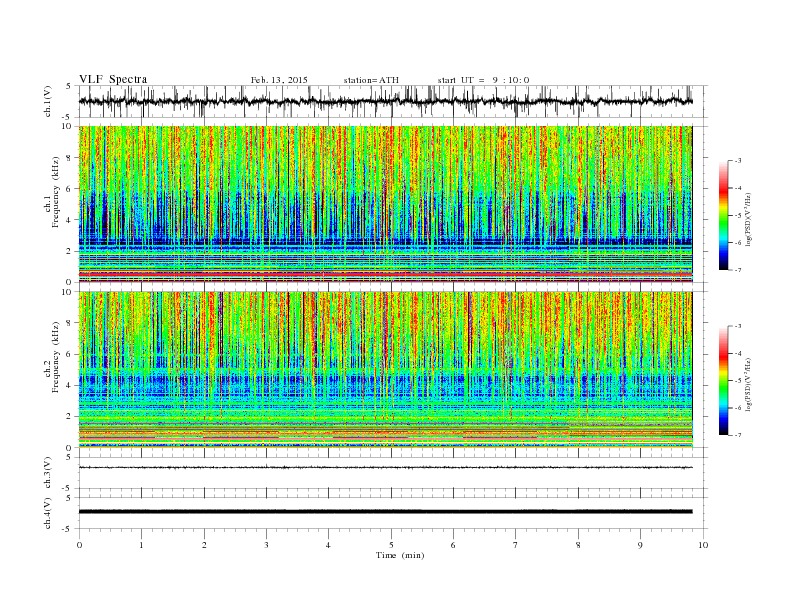The image size is (792, 612).
Task: Click the "2" time-axis tick label
Action: click(204, 545)
